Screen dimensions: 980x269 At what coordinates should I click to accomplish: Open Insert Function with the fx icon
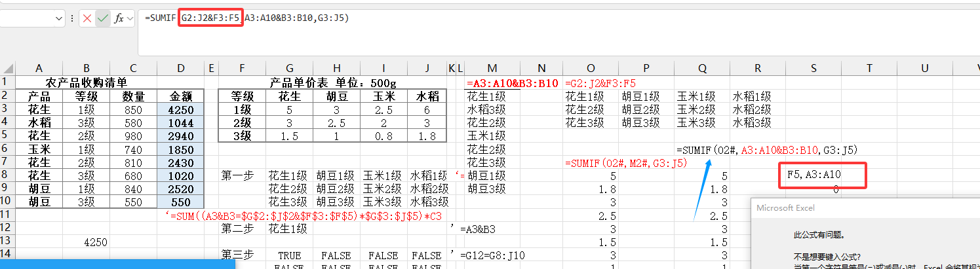point(119,18)
